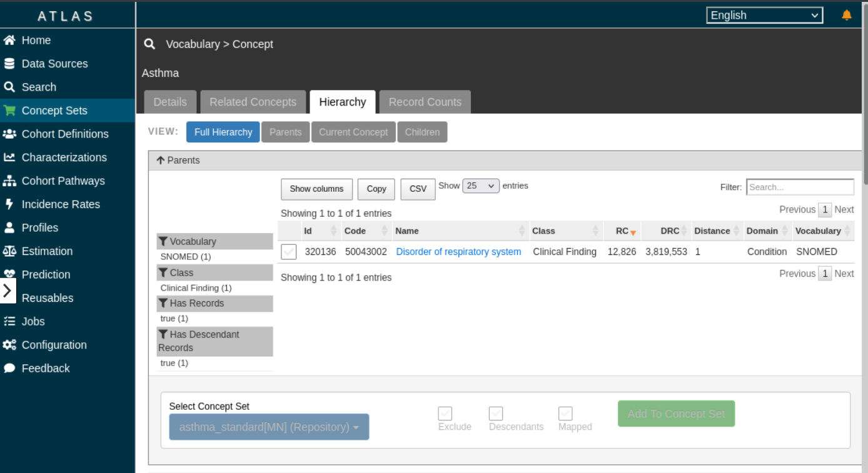868x473 pixels.
Task: Click the Filter search input field
Action: click(x=800, y=187)
